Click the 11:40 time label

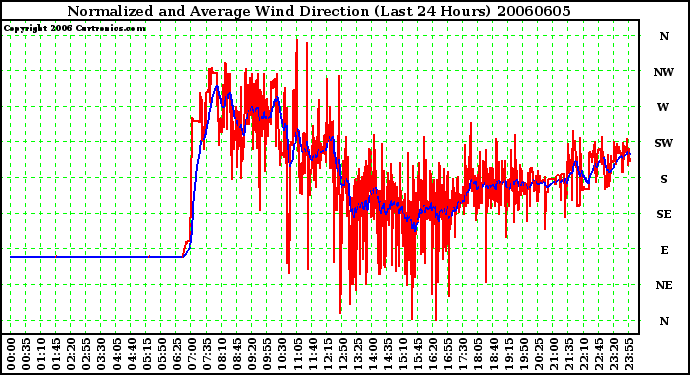[x=312, y=354]
